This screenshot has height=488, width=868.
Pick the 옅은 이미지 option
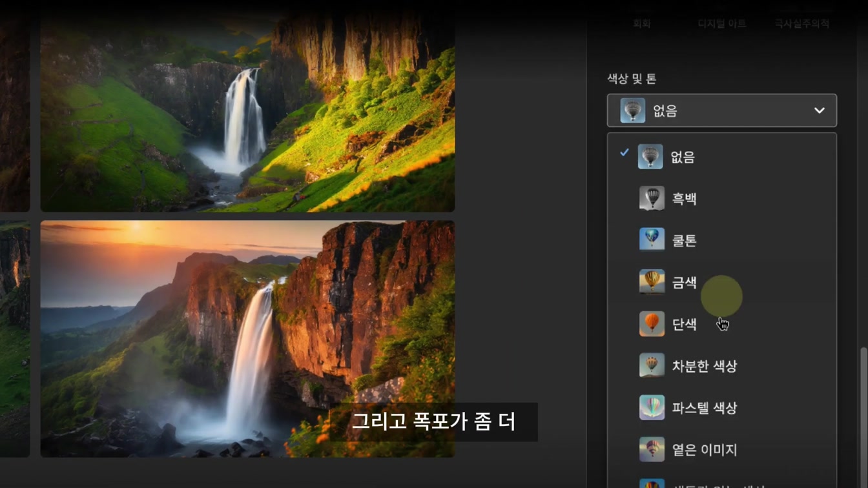tap(721, 450)
